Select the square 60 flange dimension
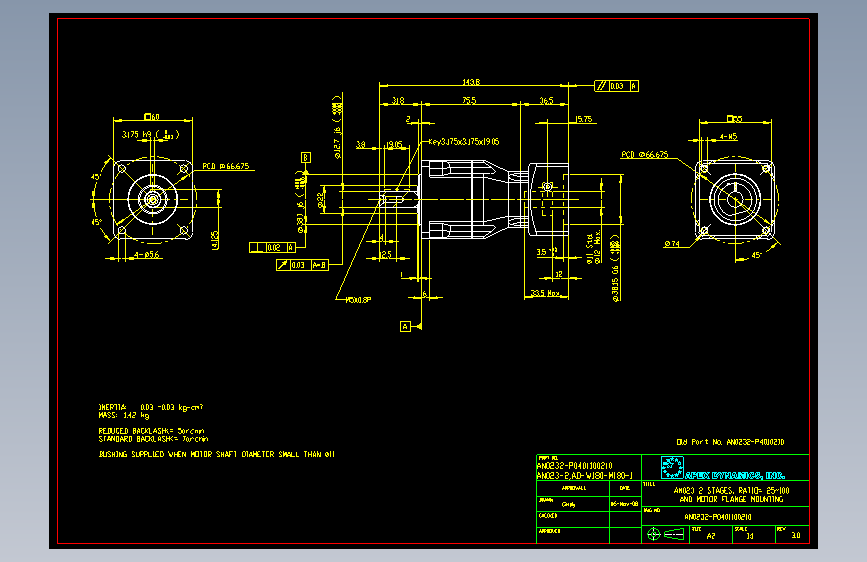 [152, 117]
